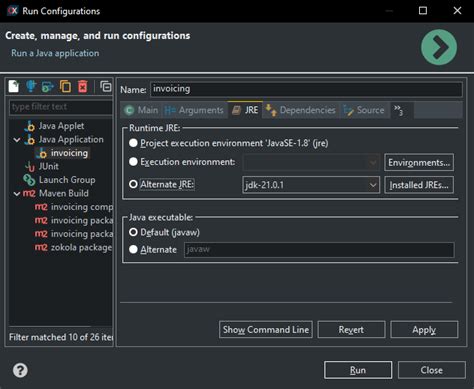Open the Alternate JRE jdk-21.0.1 dropdown
474x389 pixels.
(x=311, y=185)
